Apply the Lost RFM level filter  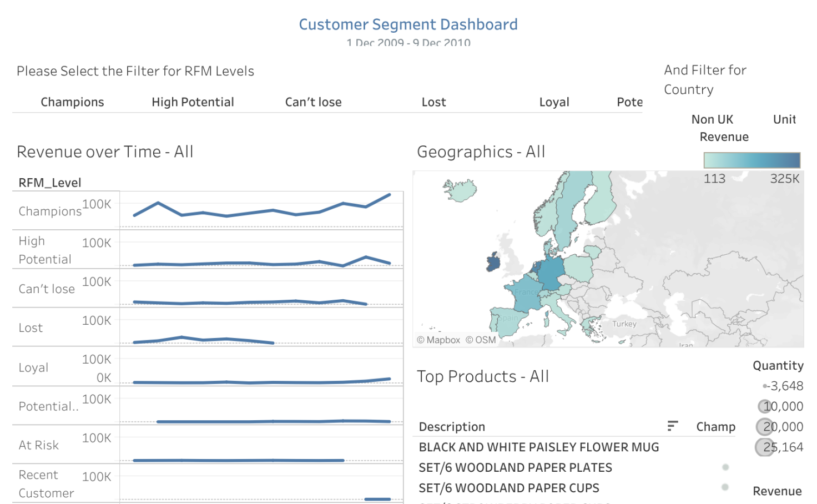pyautogui.click(x=433, y=102)
